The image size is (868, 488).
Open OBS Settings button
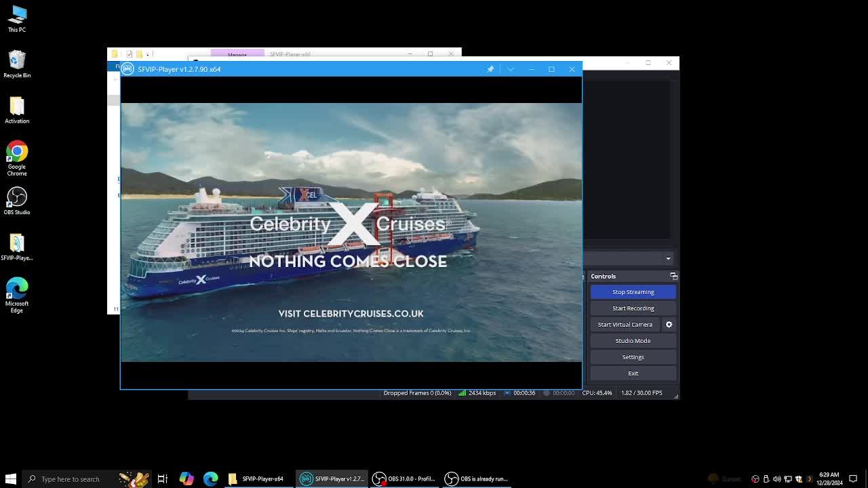(x=633, y=357)
